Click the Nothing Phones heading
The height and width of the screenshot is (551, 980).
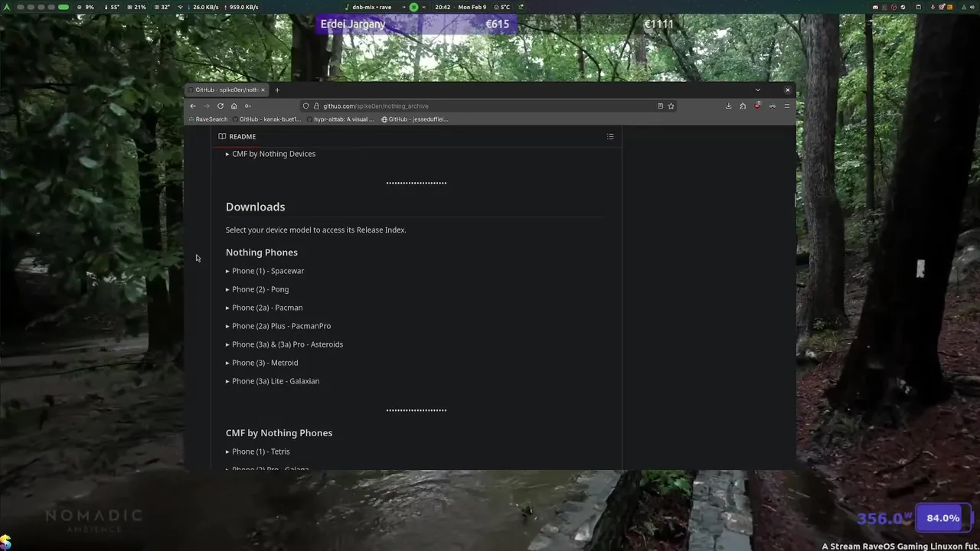tap(262, 252)
